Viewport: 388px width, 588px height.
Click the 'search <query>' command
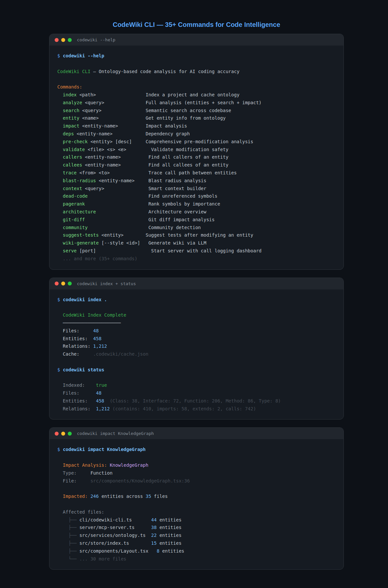click(x=82, y=111)
